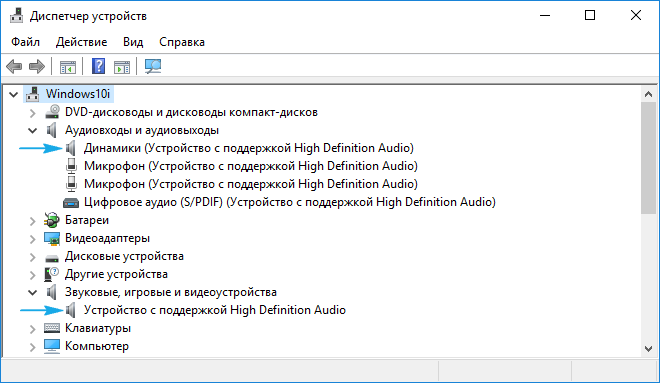Collapse the Windows10i root node
The height and width of the screenshot is (383, 660).
click(x=13, y=94)
